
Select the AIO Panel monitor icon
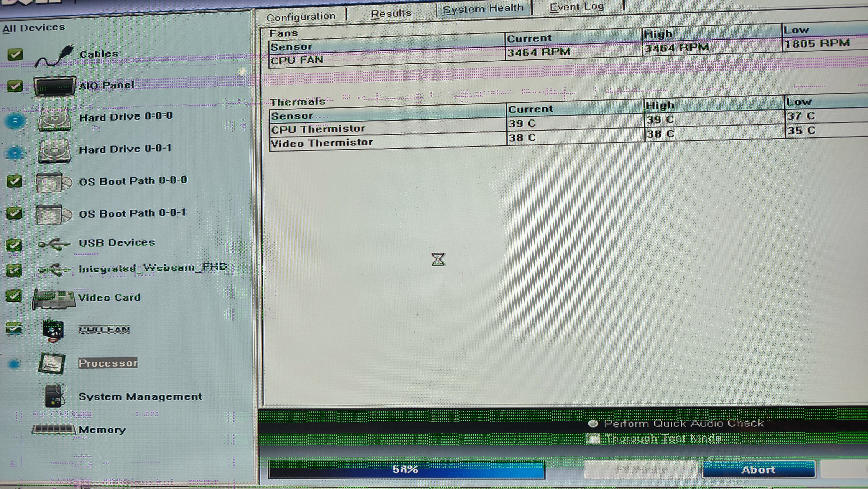(54, 87)
